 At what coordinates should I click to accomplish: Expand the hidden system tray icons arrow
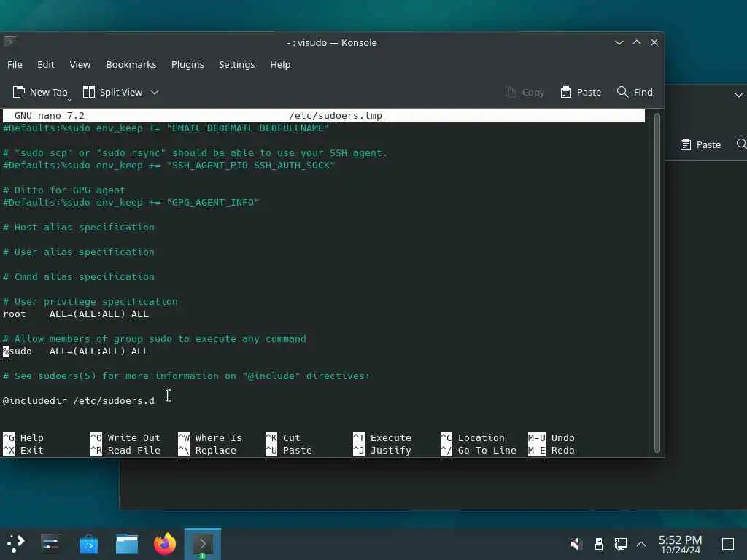(x=641, y=543)
